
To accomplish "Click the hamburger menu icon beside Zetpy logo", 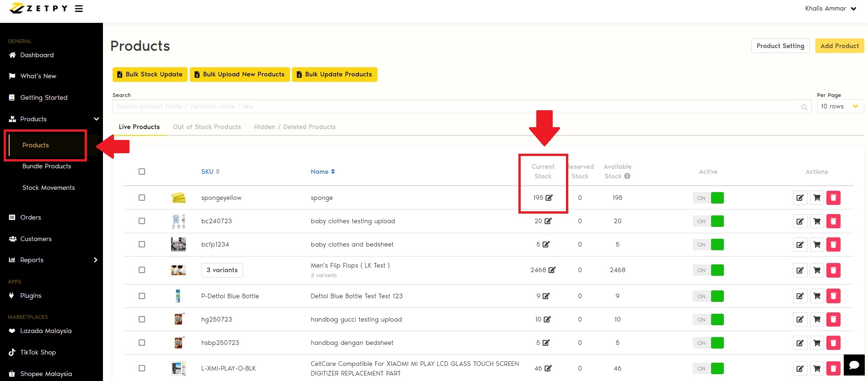I will (79, 9).
